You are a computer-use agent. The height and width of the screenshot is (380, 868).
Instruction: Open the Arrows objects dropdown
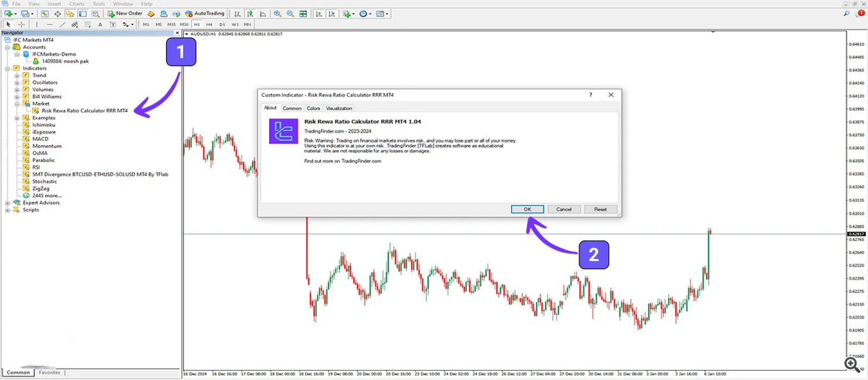click(x=128, y=24)
